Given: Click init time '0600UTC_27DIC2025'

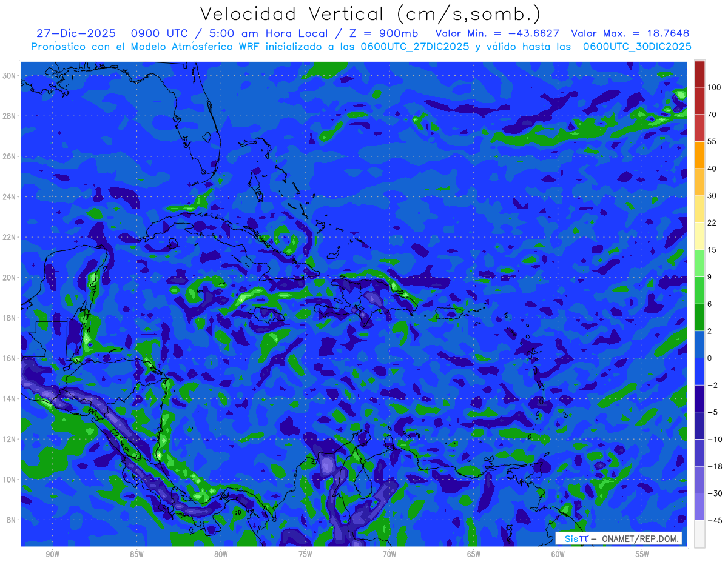Looking at the screenshot, I should pyautogui.click(x=415, y=47).
